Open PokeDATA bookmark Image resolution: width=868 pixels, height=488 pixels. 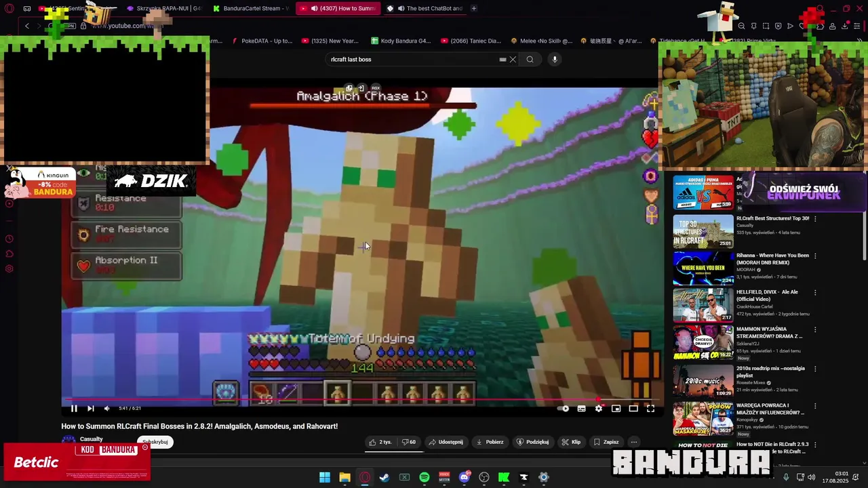tap(262, 41)
